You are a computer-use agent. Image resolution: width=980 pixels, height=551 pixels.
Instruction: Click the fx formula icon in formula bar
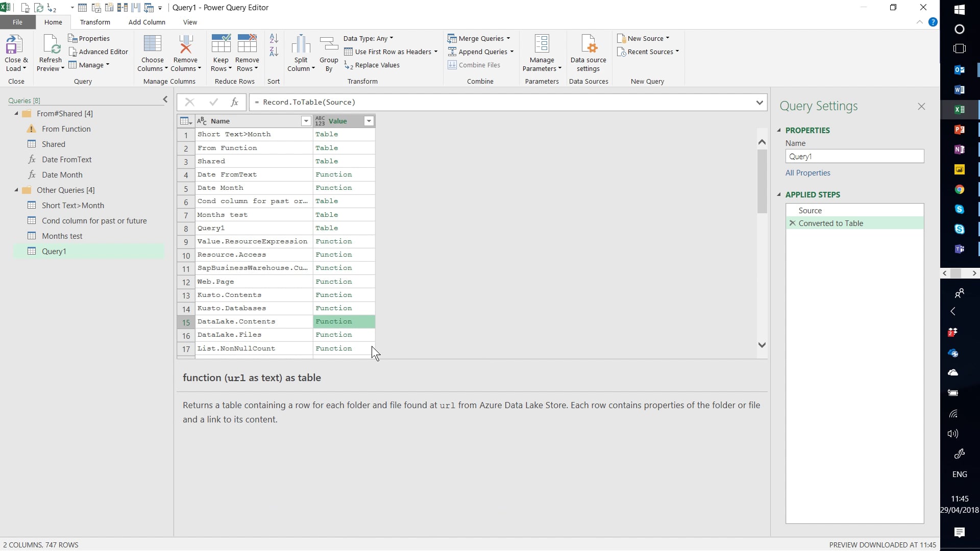(234, 102)
